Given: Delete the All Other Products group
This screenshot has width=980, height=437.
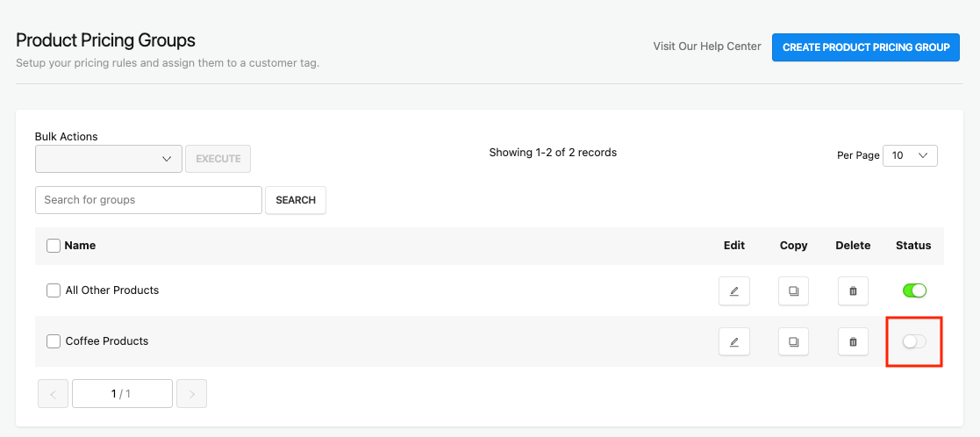Looking at the screenshot, I should pos(853,290).
